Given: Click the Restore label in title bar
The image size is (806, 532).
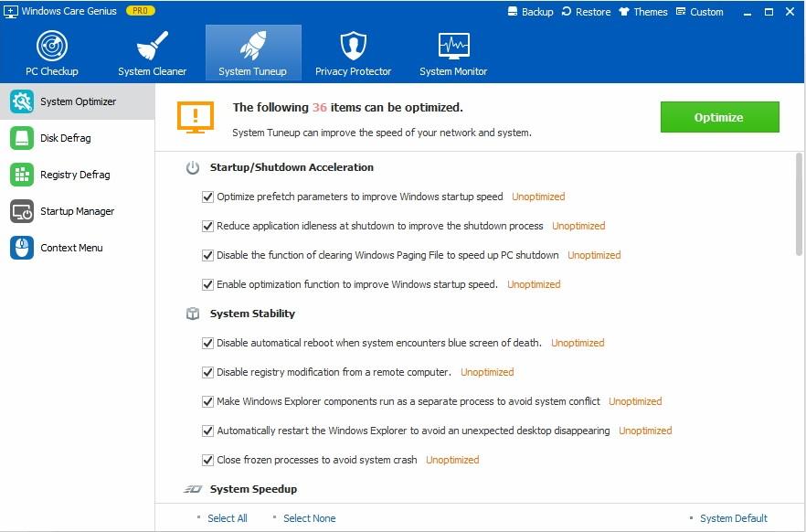Looking at the screenshot, I should click(x=593, y=12).
